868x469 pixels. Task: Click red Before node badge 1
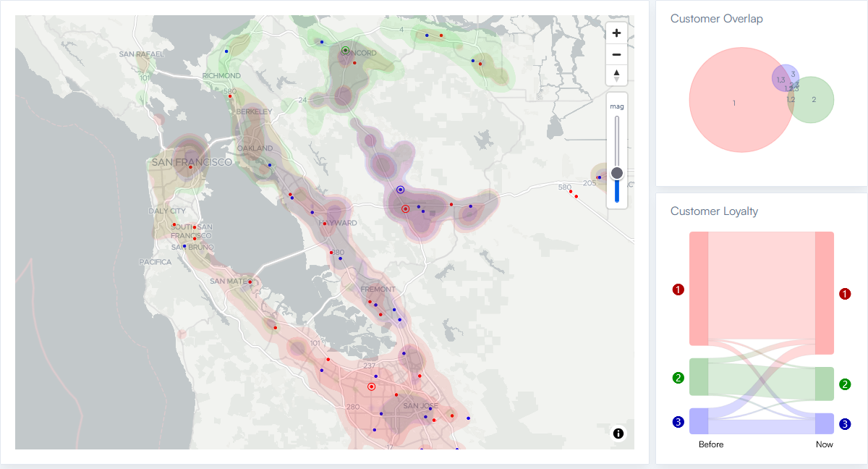tap(678, 290)
